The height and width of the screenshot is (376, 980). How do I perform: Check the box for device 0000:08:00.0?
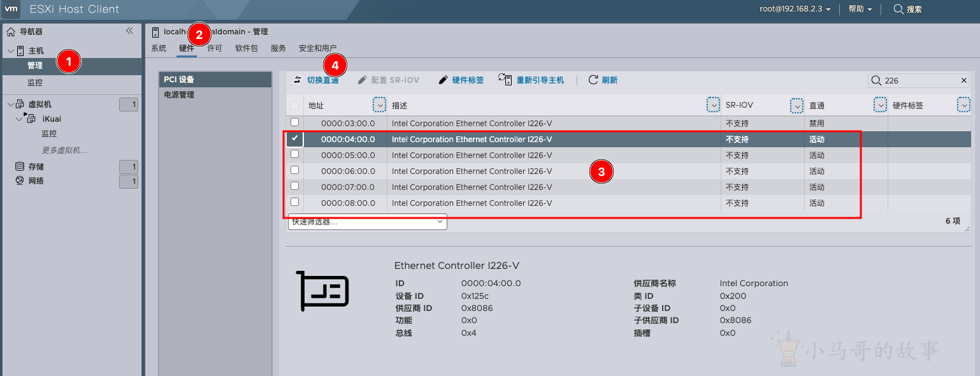coord(294,202)
